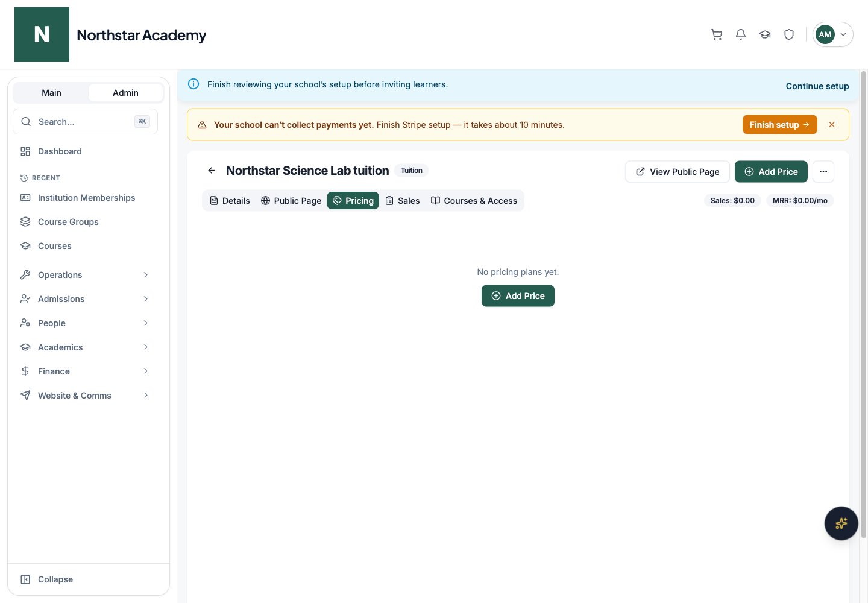The height and width of the screenshot is (603, 868).
Task: Switch sidebar to Main
Action: tap(51, 93)
